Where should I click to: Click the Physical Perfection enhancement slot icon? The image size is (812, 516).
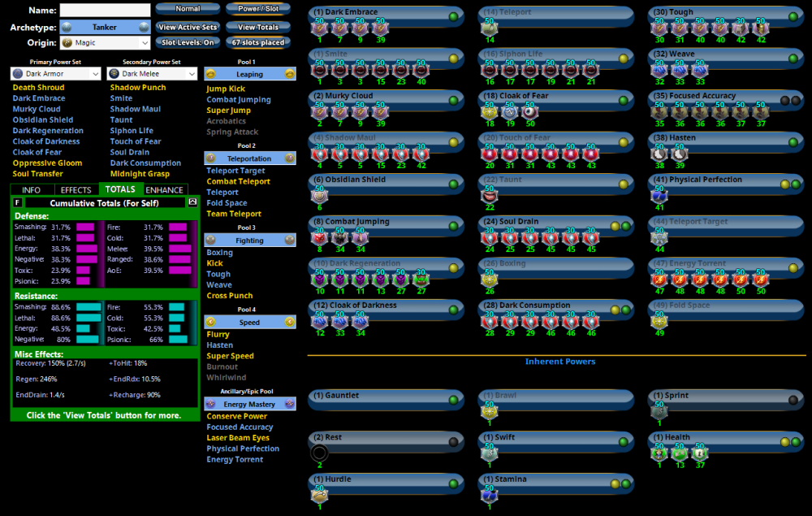pyautogui.click(x=659, y=196)
